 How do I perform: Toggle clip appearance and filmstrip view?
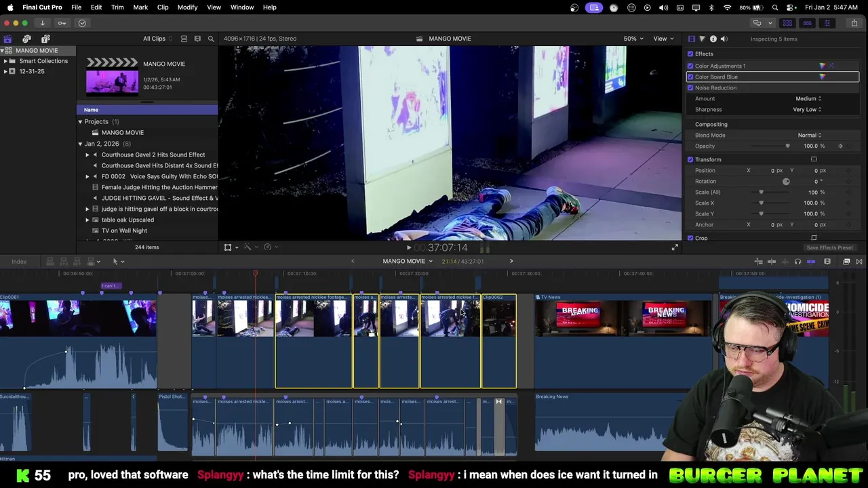(184, 39)
